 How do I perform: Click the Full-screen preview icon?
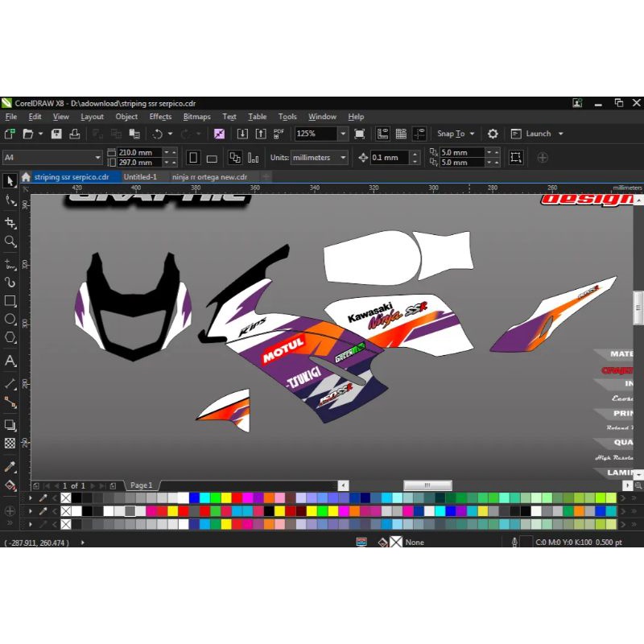click(359, 134)
